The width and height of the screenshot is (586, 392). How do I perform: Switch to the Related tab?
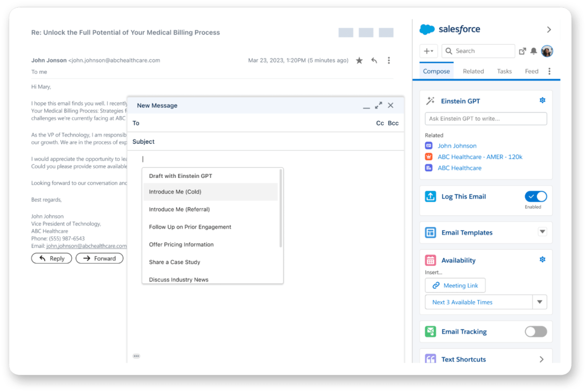tap(473, 71)
